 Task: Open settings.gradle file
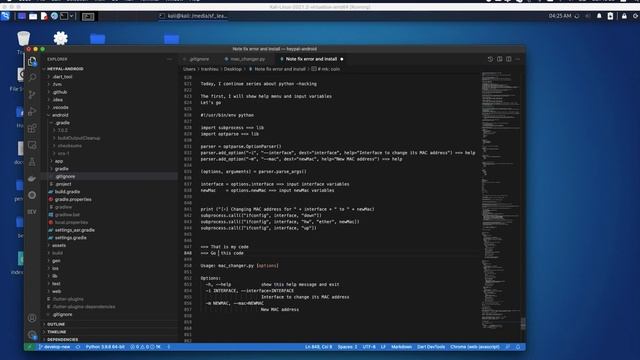71,238
